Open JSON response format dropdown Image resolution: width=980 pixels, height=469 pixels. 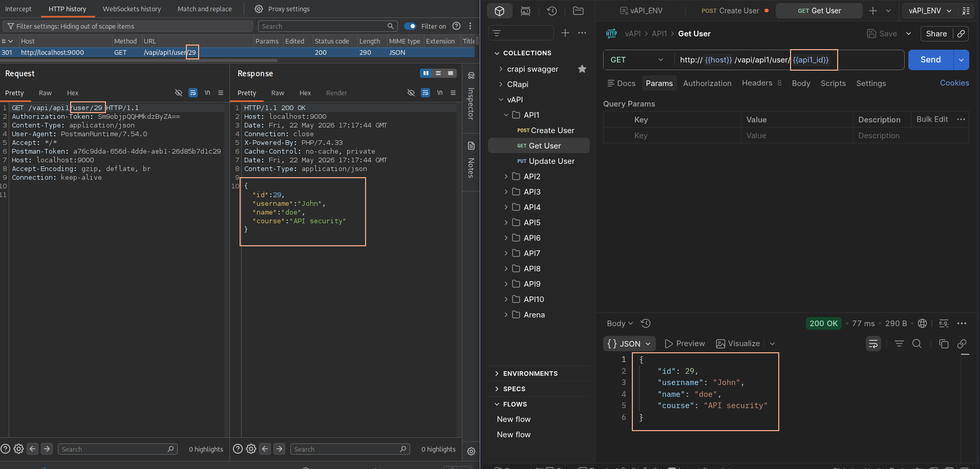tap(629, 344)
